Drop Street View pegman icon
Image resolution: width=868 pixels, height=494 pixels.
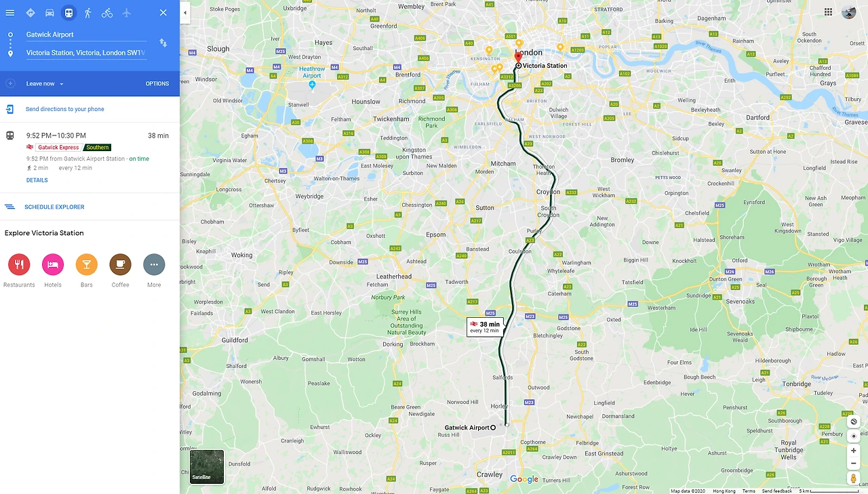854,478
